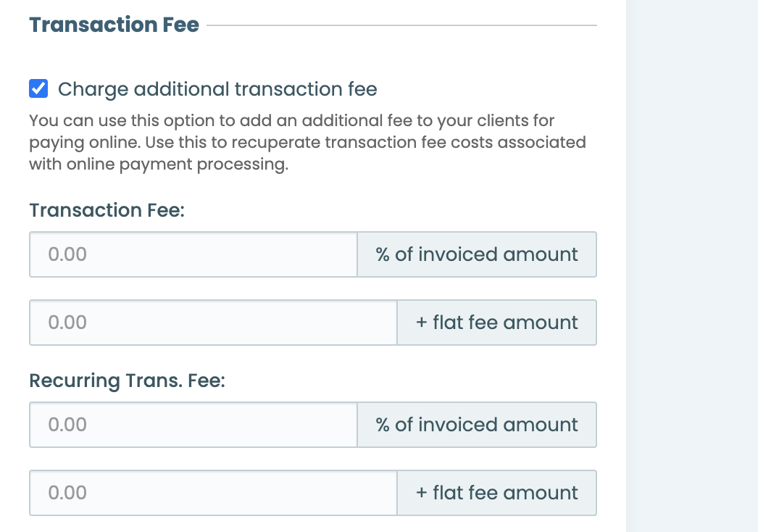758x532 pixels.
Task: Click the fee explanation description text
Action: click(307, 142)
